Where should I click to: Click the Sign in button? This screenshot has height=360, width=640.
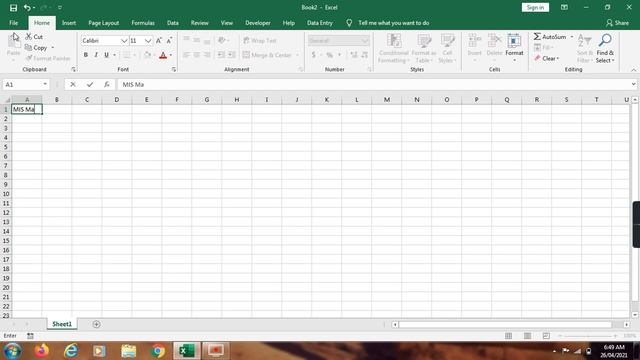coord(535,7)
